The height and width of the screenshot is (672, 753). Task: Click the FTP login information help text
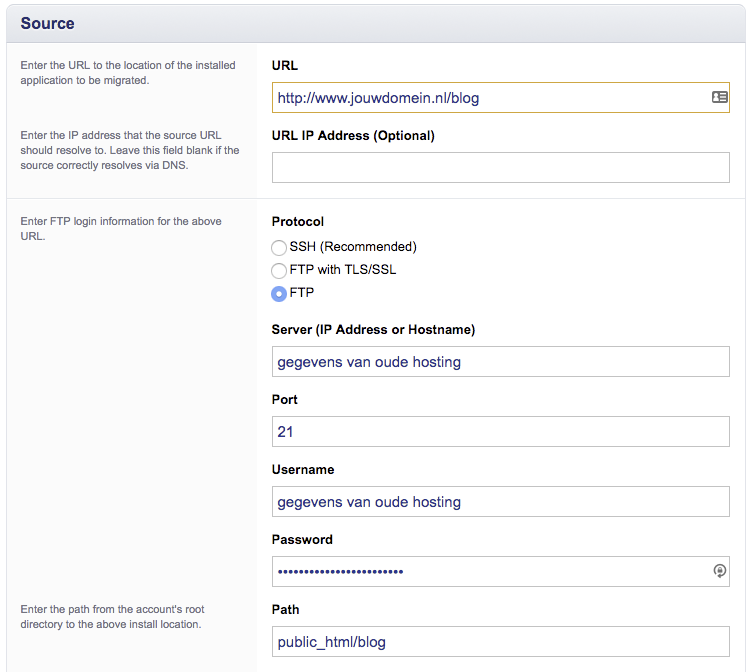[x=121, y=229]
